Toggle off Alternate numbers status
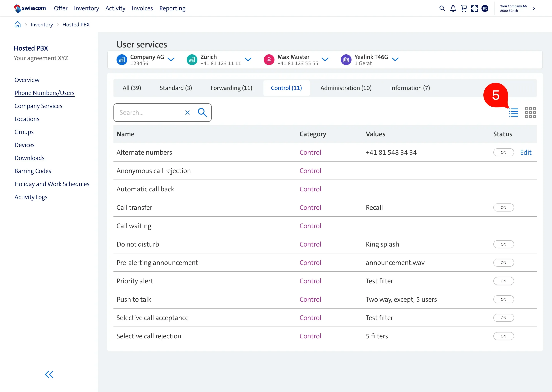This screenshot has width=552, height=392. point(504,152)
